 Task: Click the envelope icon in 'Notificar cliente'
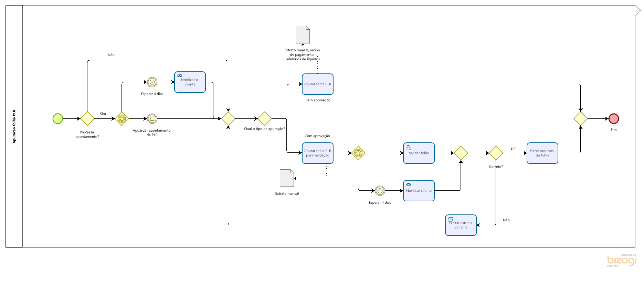click(409, 184)
